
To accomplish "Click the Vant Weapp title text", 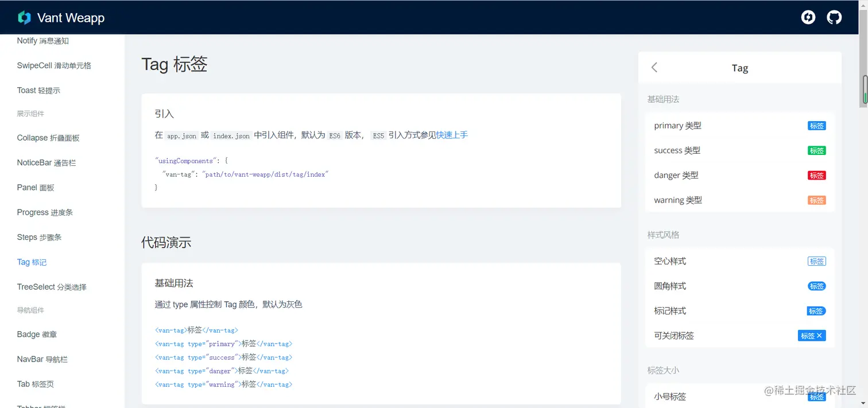I will (71, 18).
